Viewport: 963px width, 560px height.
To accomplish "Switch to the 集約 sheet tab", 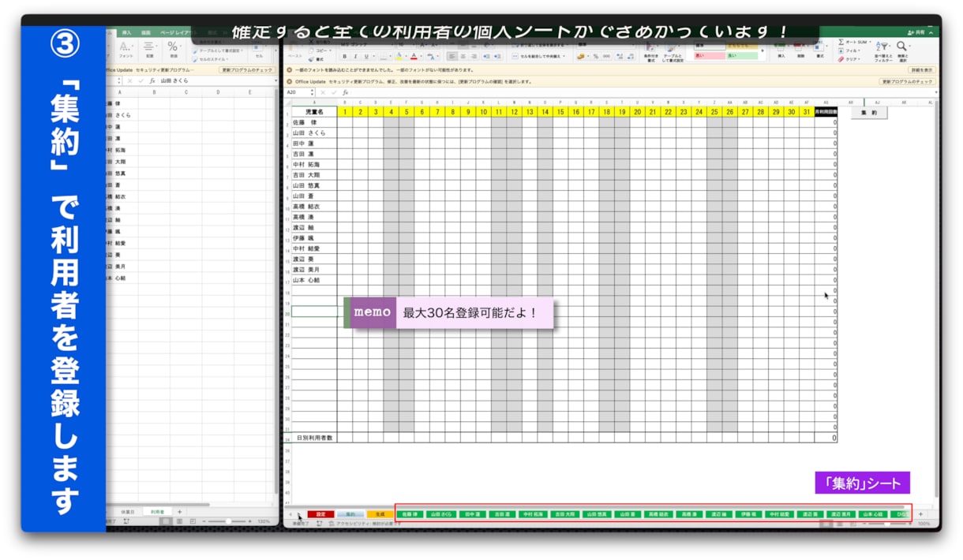I will click(350, 514).
